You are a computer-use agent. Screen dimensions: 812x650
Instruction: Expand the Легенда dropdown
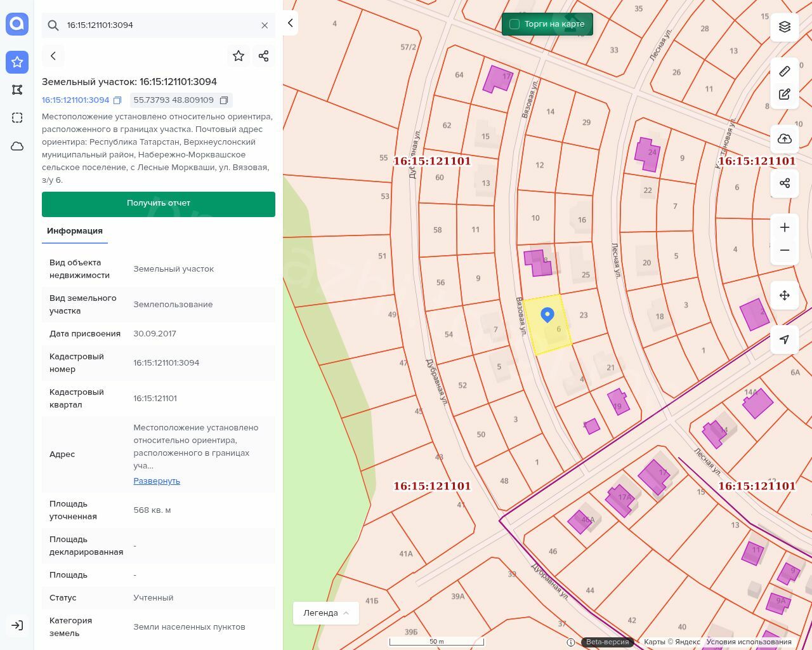pos(326,613)
